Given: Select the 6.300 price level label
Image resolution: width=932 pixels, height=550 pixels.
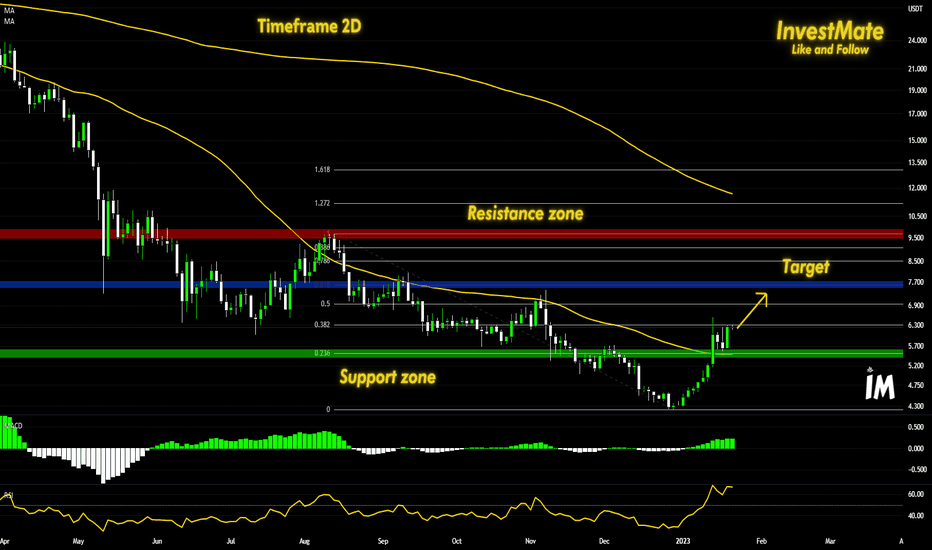Looking at the screenshot, I should [x=916, y=325].
